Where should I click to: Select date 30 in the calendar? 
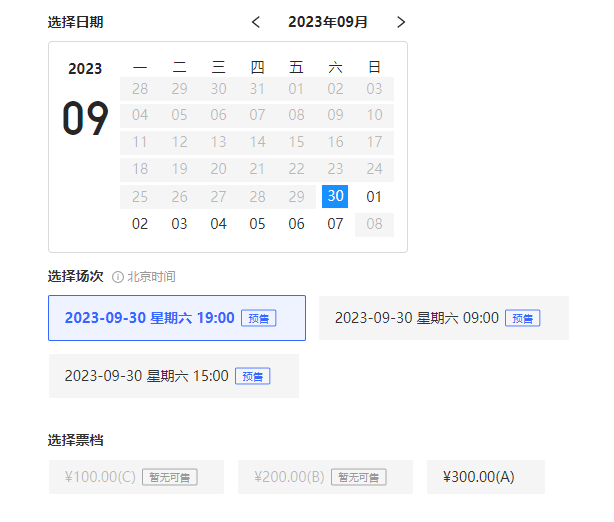(x=335, y=197)
